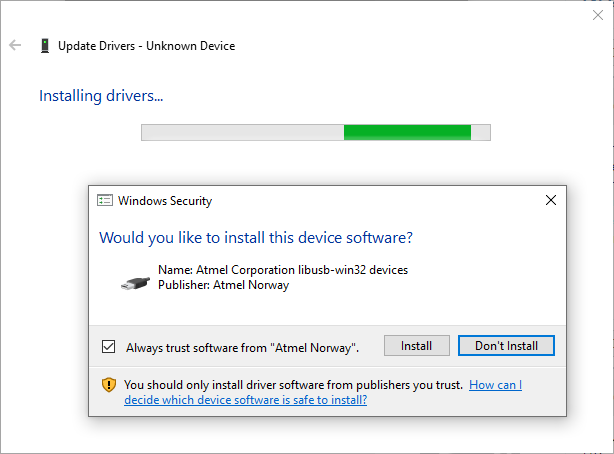Click the Windows Security title icon

(105, 201)
